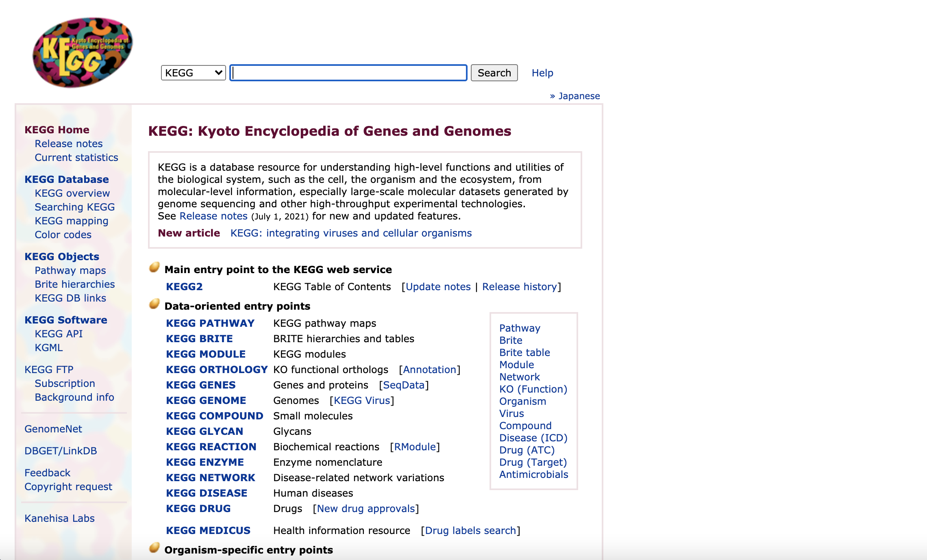Open the RModule link

(x=415, y=447)
